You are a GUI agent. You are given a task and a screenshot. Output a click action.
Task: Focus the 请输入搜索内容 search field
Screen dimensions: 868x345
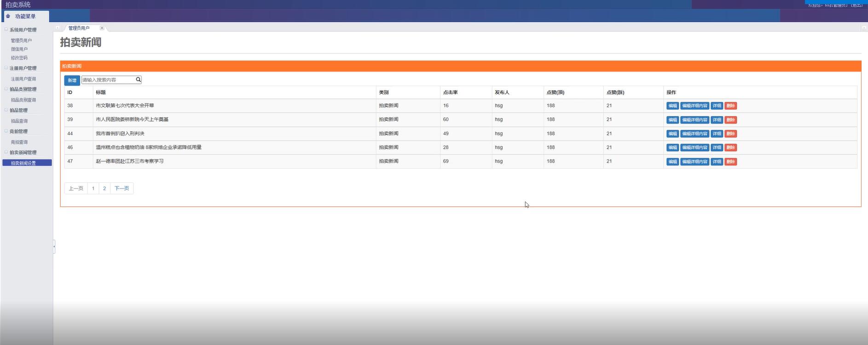tap(108, 80)
